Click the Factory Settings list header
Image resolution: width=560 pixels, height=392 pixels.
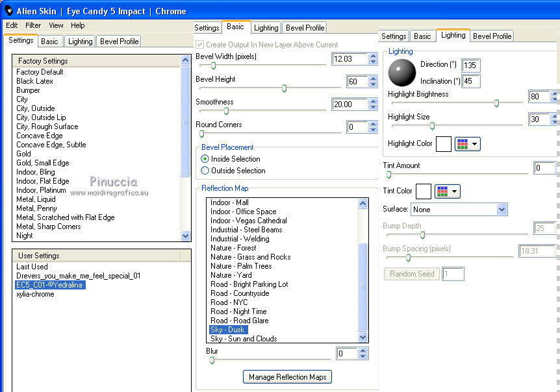pyautogui.click(x=96, y=61)
